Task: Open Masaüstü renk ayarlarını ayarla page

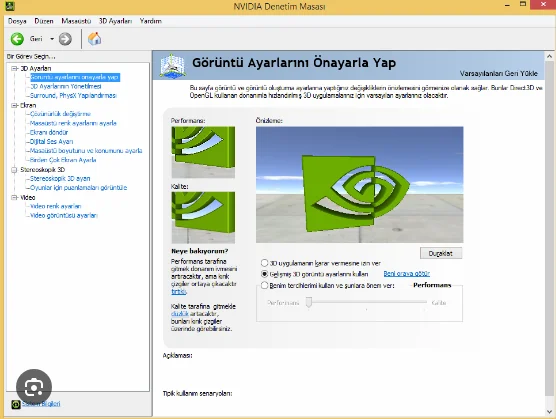Action: point(73,123)
